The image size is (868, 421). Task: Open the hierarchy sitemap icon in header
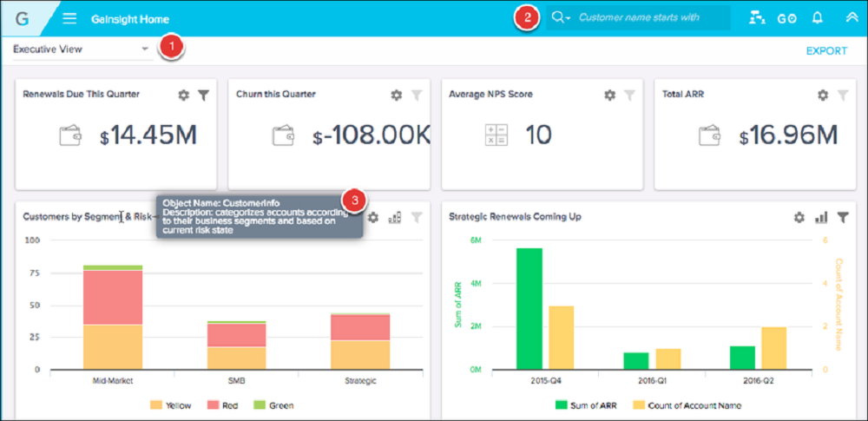(x=756, y=17)
